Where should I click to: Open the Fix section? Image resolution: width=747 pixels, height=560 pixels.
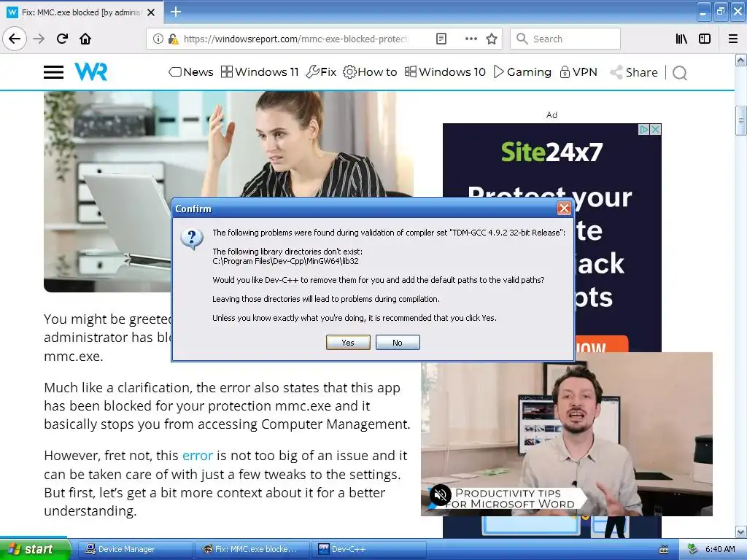321,72
